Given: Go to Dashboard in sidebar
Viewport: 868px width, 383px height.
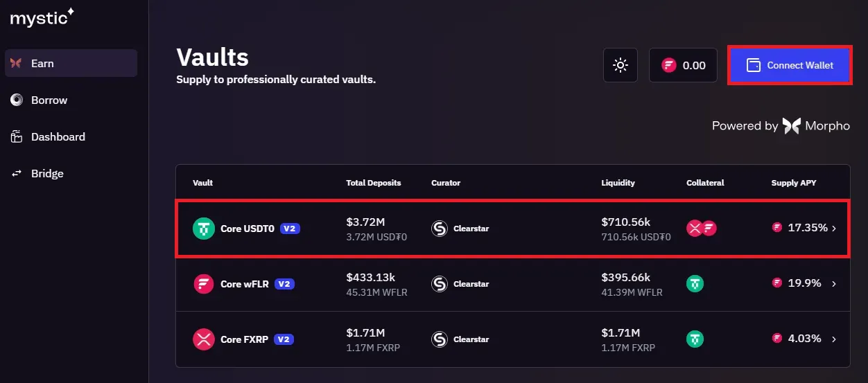Looking at the screenshot, I should click(58, 136).
